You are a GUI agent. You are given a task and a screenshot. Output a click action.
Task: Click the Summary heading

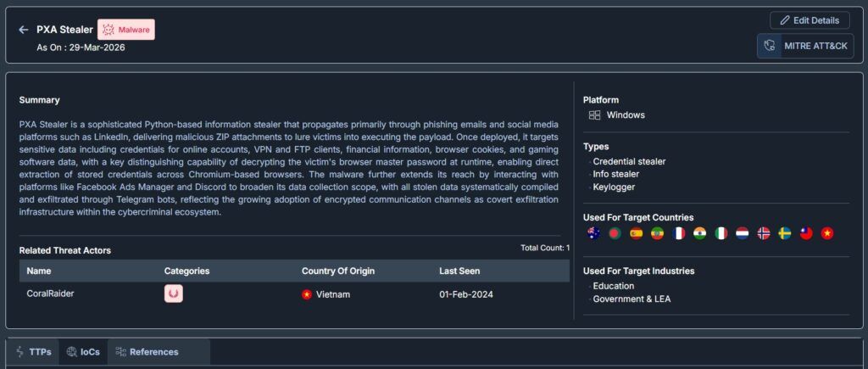39,100
